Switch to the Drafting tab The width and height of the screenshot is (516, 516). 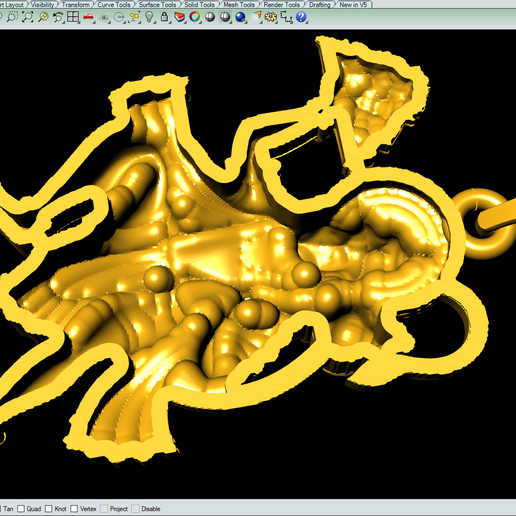pyautogui.click(x=320, y=4)
